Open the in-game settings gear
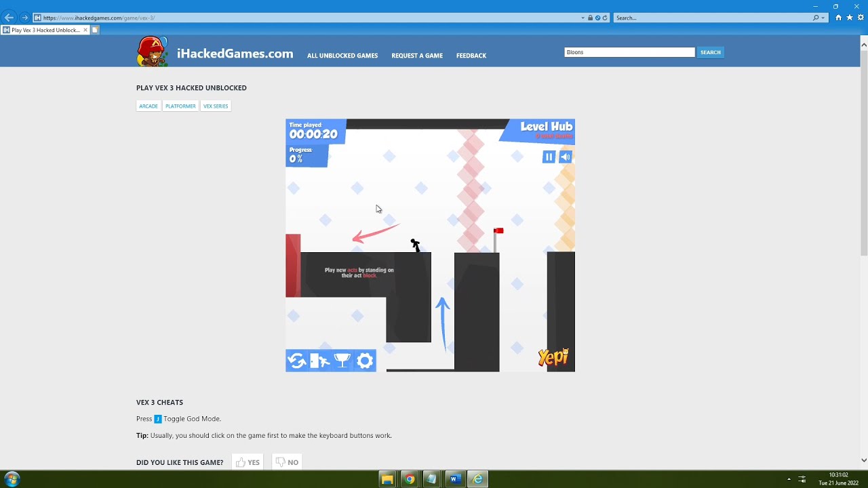This screenshot has height=488, width=868. pos(365,361)
